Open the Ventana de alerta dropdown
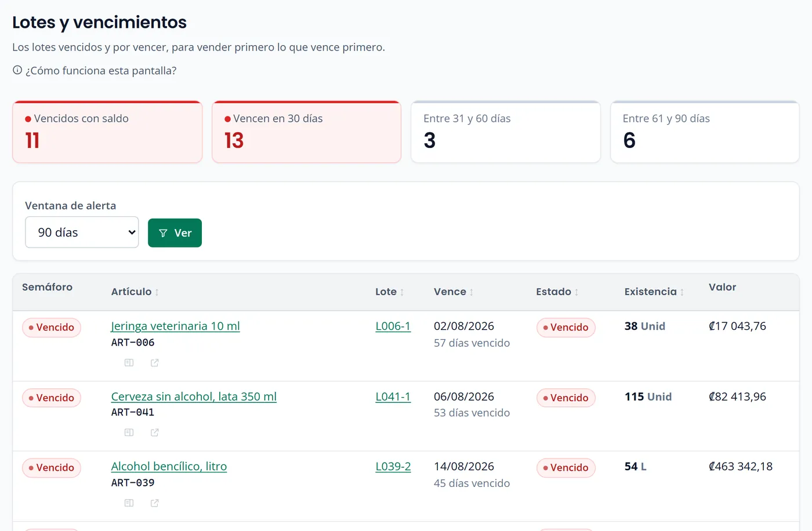 (82, 232)
